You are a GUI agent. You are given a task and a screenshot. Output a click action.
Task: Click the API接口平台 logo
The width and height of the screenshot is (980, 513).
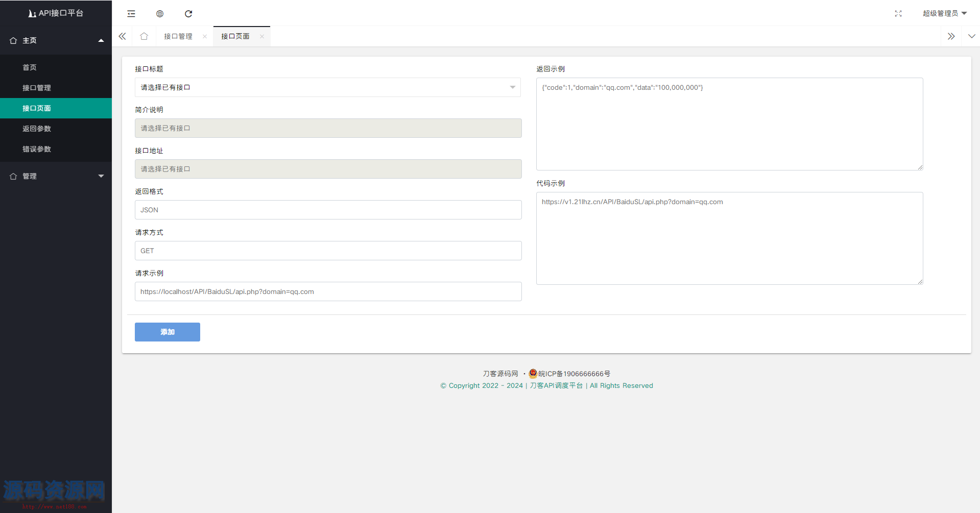coord(56,13)
